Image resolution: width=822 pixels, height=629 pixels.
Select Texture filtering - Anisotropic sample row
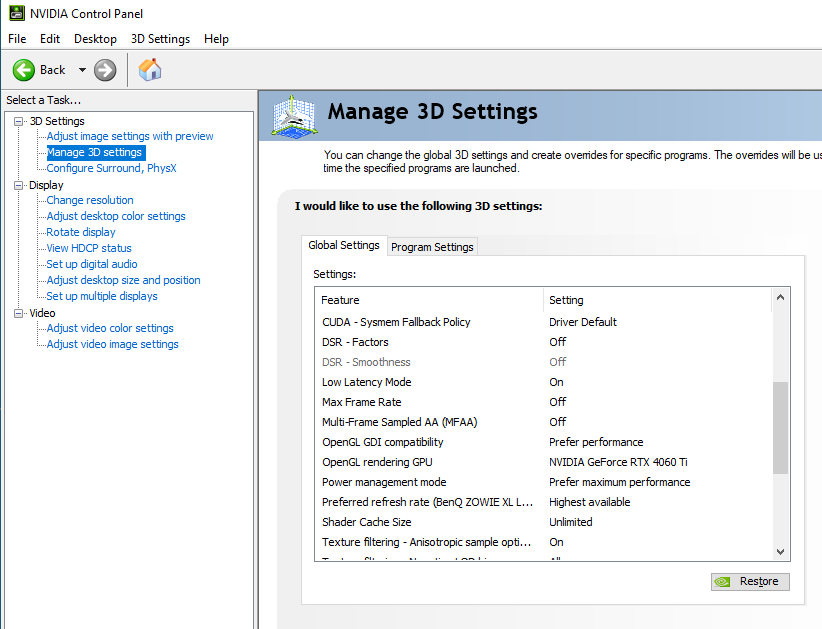pos(543,542)
